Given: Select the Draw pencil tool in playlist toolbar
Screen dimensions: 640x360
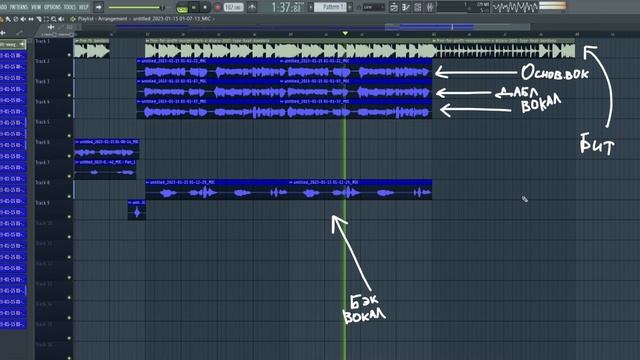Looking at the screenshot, I should (2, 19).
